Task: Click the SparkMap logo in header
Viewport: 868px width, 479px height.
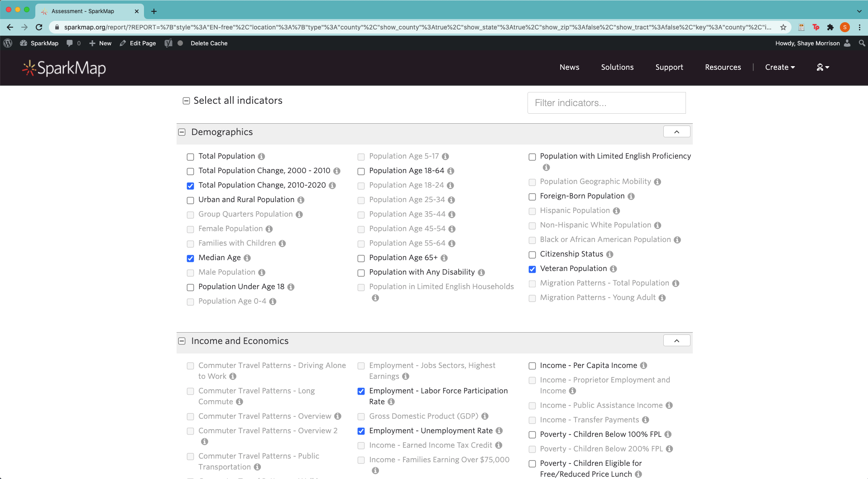Action: [x=64, y=68]
